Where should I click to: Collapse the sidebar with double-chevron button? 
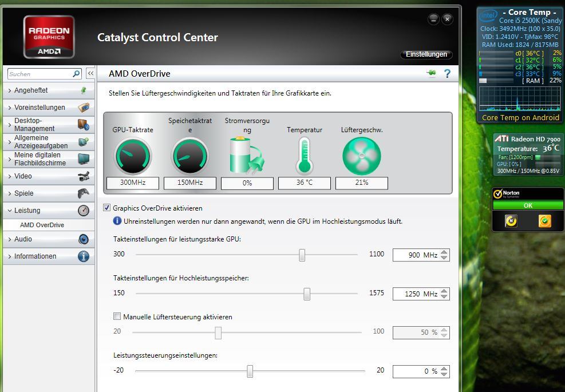pos(90,73)
